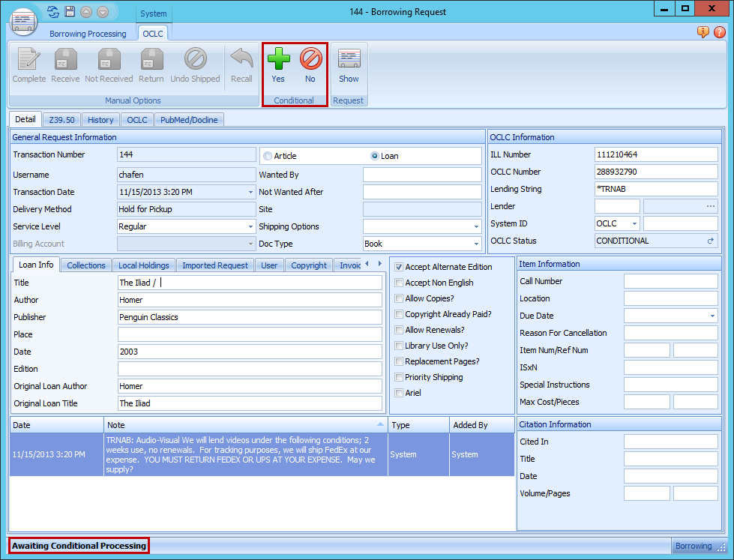The height and width of the screenshot is (560, 734).
Task: Click Show in the Request group
Action: click(349, 66)
